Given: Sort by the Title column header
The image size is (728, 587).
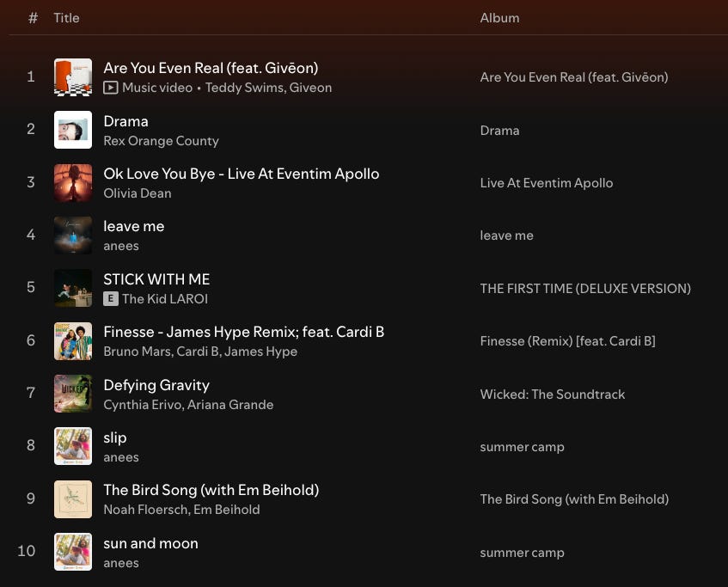Looking at the screenshot, I should point(66,18).
